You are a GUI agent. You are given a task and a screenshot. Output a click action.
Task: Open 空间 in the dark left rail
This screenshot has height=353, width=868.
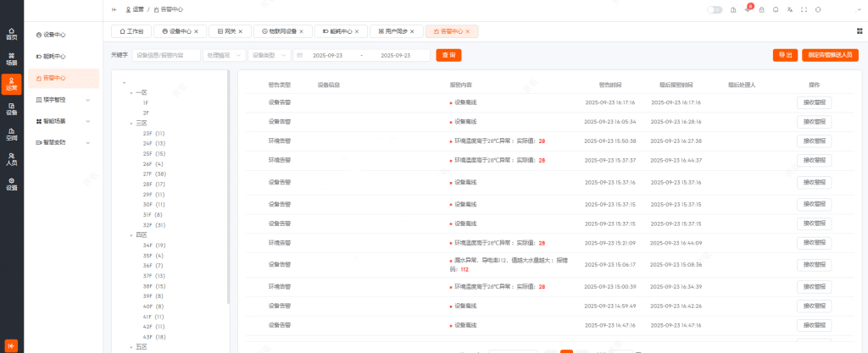[12, 135]
